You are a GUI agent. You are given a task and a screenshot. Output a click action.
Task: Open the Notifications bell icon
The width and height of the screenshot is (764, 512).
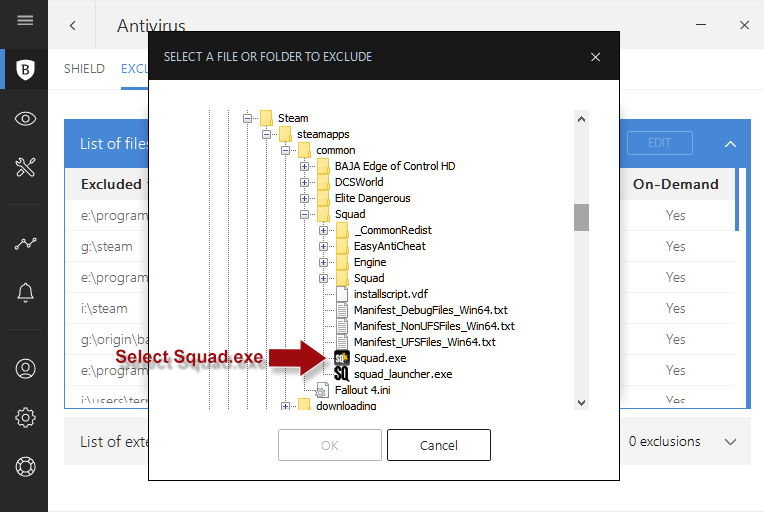tap(25, 292)
